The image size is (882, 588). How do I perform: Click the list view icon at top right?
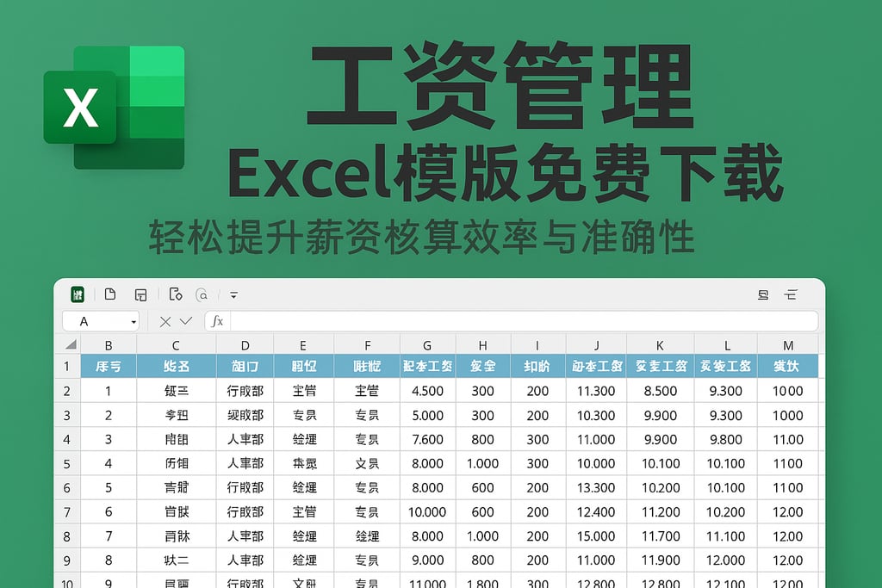coord(791,294)
